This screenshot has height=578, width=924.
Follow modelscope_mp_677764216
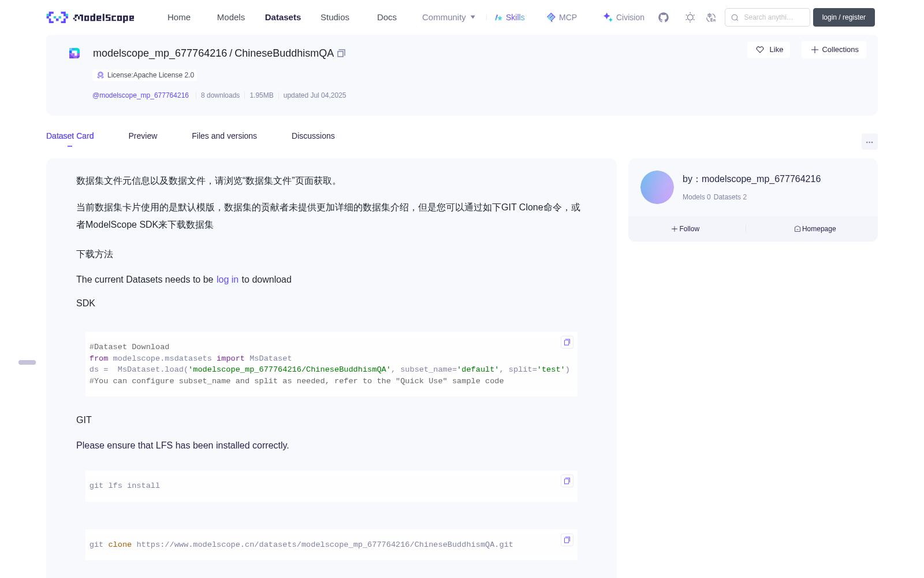click(685, 229)
